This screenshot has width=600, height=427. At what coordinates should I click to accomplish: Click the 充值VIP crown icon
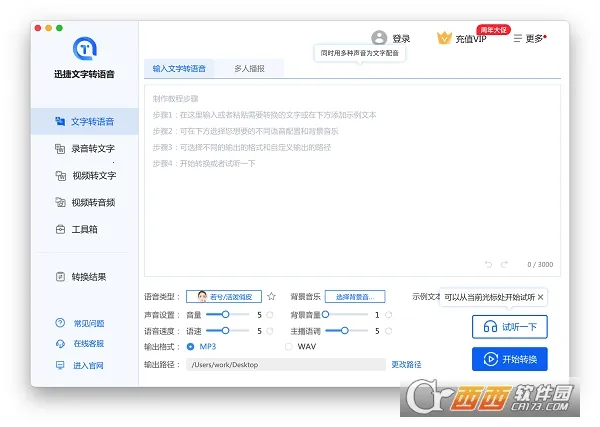click(x=444, y=38)
